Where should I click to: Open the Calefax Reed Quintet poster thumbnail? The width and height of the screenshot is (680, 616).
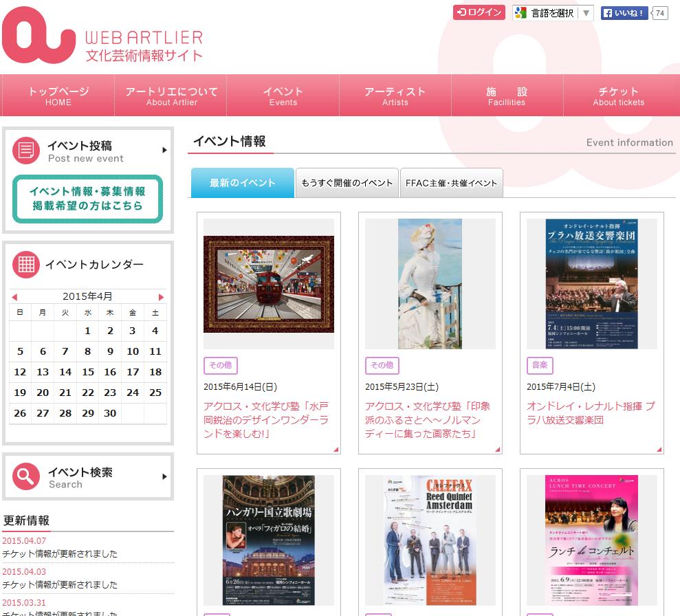point(430,540)
